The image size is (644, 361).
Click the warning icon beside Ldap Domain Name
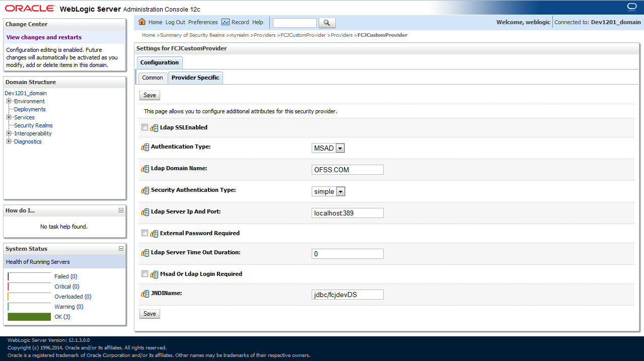click(145, 169)
